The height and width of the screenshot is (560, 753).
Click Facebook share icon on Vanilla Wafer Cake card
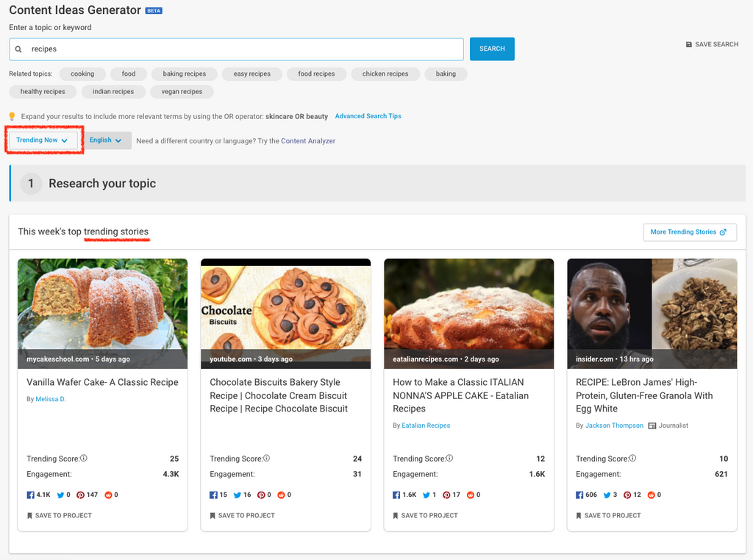31,495
